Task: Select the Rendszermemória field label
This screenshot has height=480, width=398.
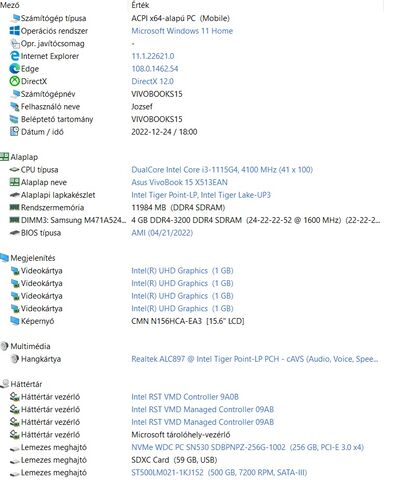Action: pyautogui.click(x=52, y=208)
